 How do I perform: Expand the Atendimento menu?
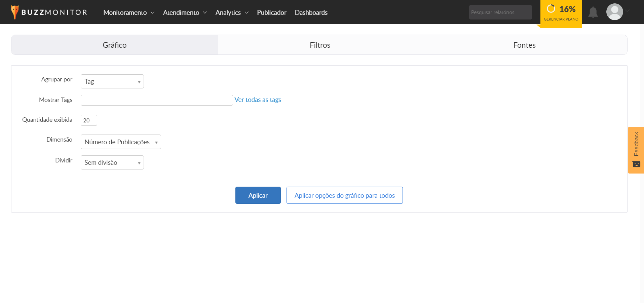185,12
